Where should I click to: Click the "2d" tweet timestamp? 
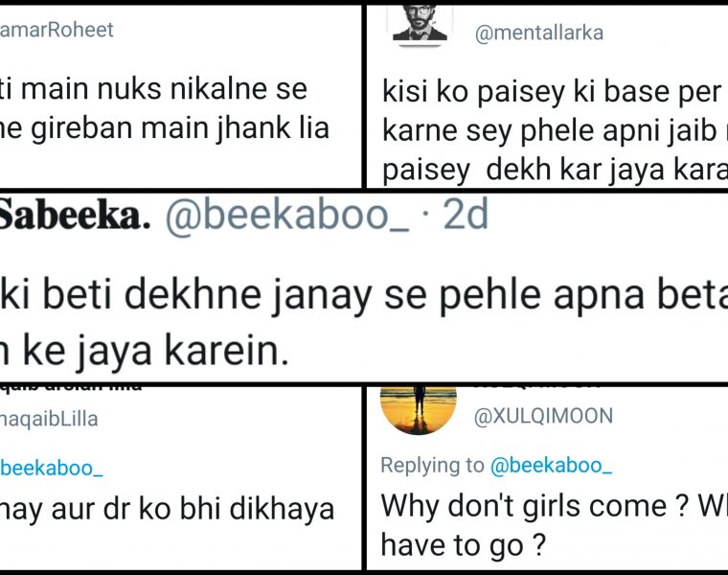point(466,218)
